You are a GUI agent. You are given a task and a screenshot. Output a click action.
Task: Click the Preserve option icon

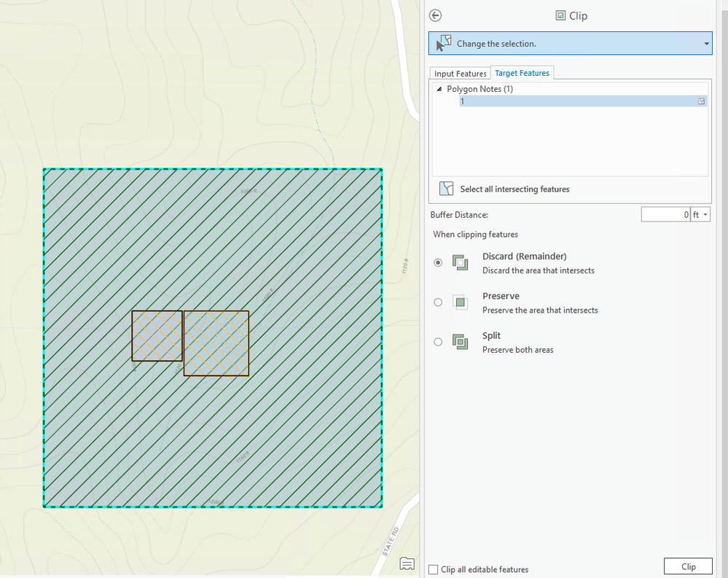click(x=460, y=302)
